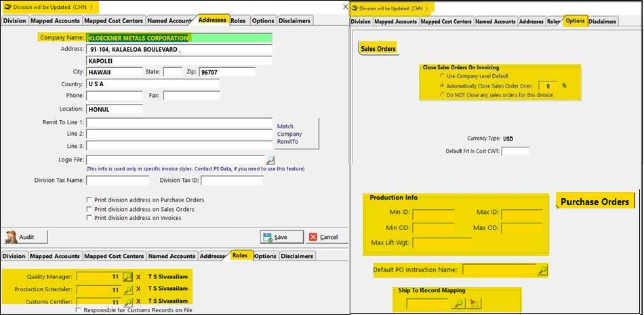Click the Phone input field
The image size is (644, 315).
[x=114, y=96]
